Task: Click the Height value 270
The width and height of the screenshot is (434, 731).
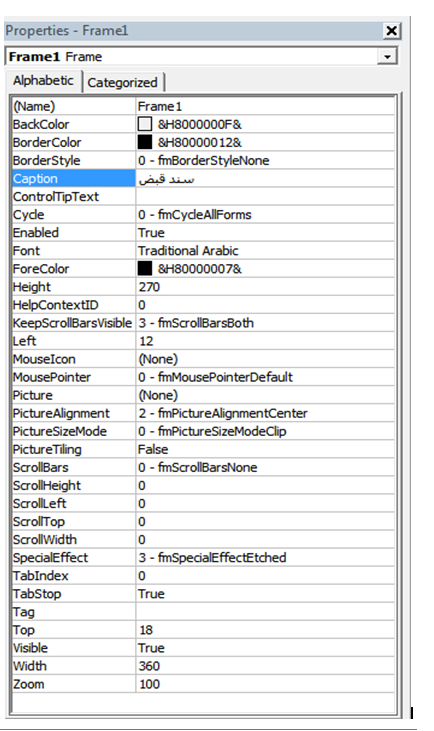Action: coord(149,287)
